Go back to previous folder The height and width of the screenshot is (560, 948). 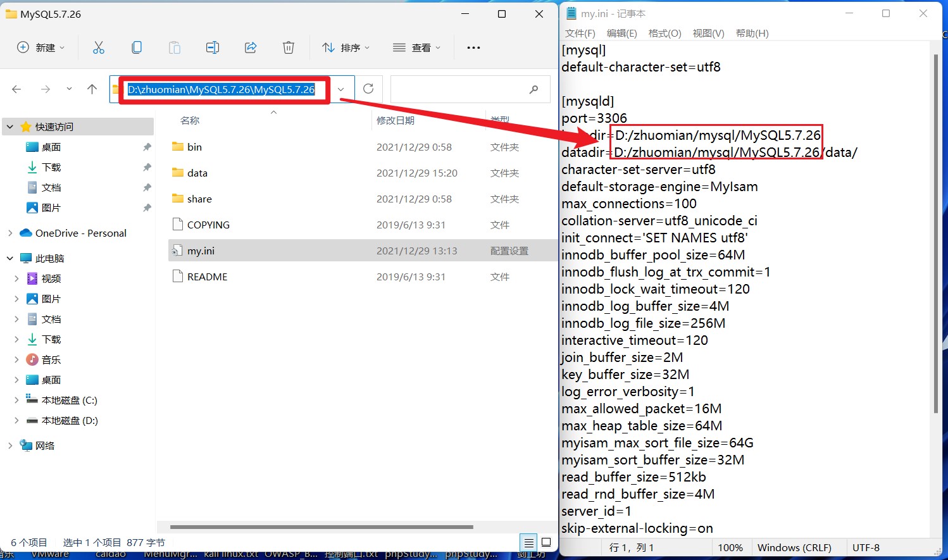16,89
